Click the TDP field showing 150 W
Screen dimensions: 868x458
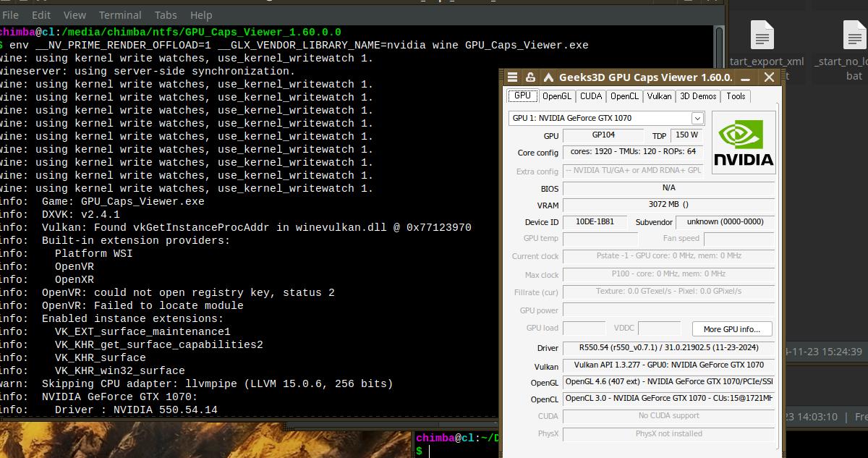coord(686,135)
